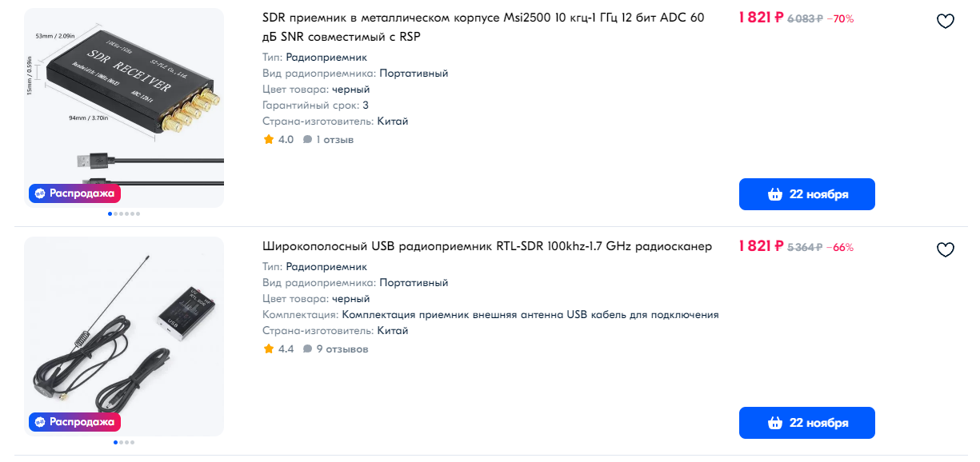Image resolution: width=980 pixels, height=462 pixels.
Task: Select last carousel dot under SDR receiver photo
Action: coord(138,213)
